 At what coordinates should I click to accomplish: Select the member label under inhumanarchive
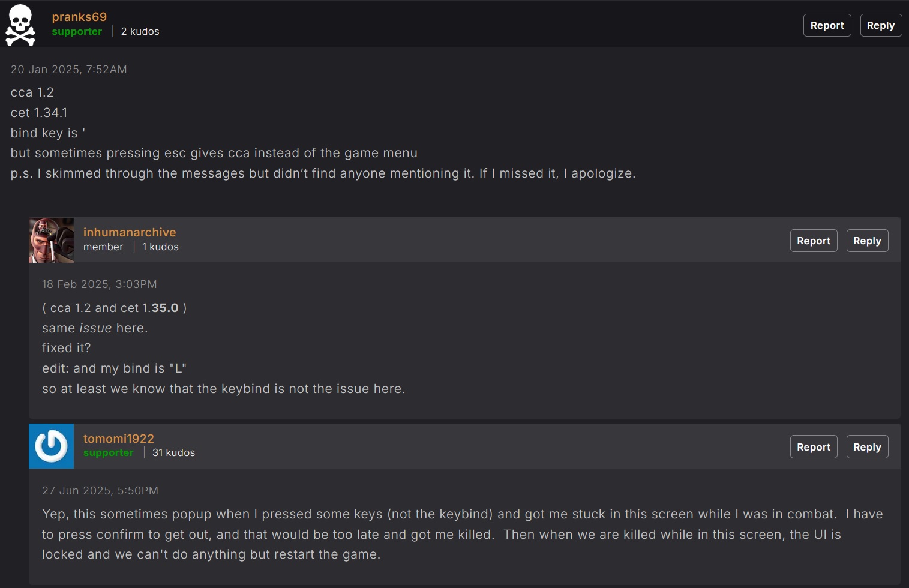(x=103, y=247)
